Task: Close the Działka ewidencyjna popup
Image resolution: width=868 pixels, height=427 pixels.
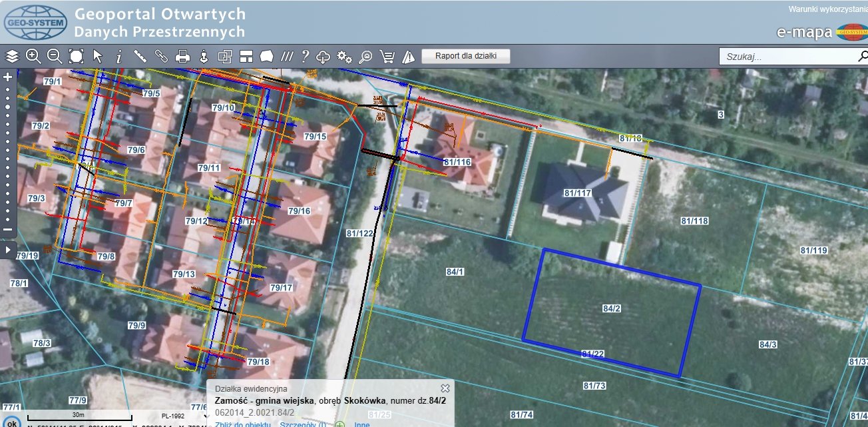Action: 445,388
